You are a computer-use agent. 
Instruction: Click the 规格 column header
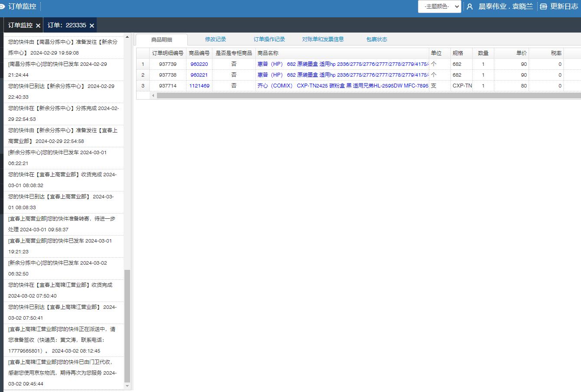[x=461, y=53]
